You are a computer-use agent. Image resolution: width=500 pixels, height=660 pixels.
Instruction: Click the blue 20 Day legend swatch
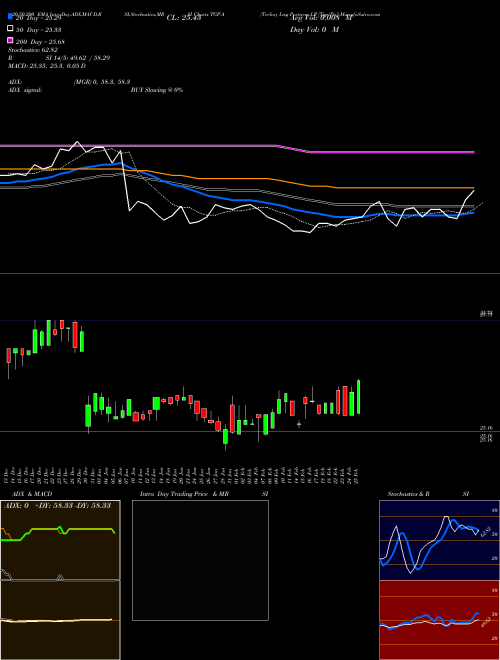click(x=11, y=17)
